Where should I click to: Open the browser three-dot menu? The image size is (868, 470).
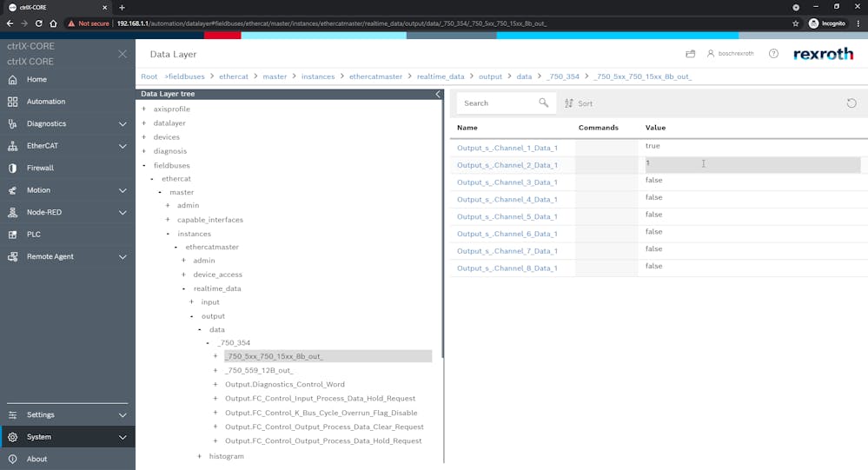[858, 23]
